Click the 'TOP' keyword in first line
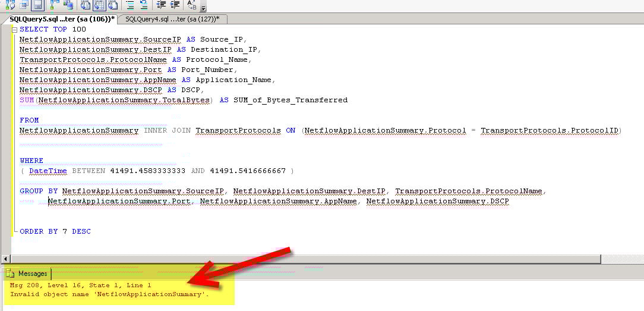Image resolution: width=644 pixels, height=311 pixels. (x=60, y=30)
